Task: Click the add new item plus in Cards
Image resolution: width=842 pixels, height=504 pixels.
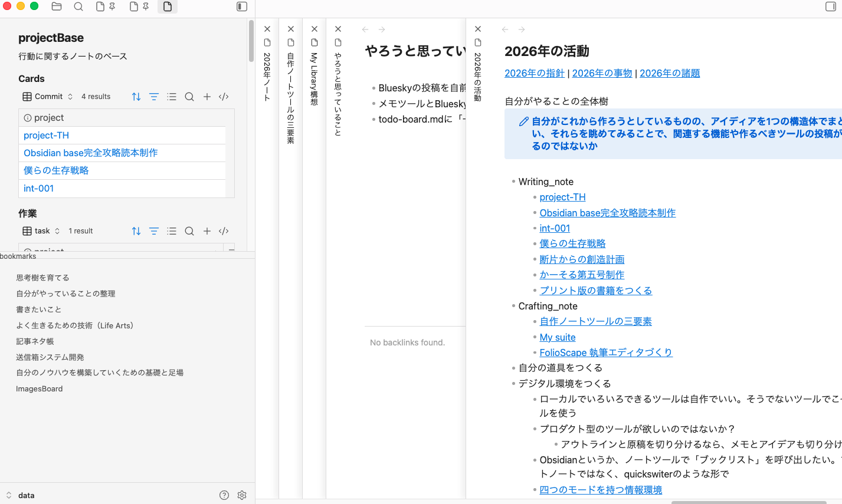Action: tap(207, 97)
